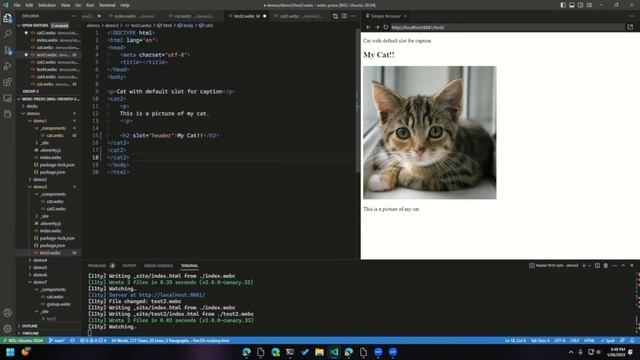Split the terminal panel
Image resolution: width=640 pixels, height=360 pixels.
coord(597,266)
